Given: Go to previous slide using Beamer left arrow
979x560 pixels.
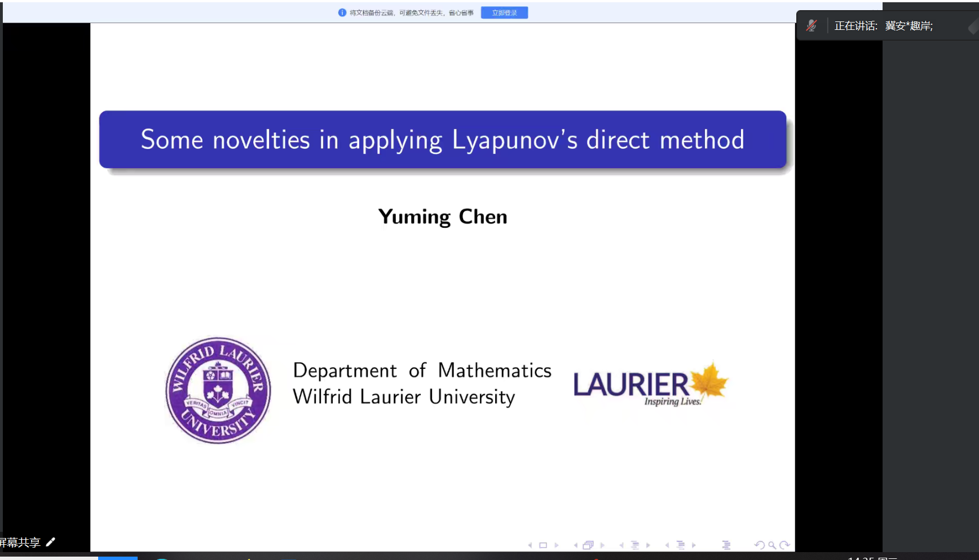Looking at the screenshot, I should (x=530, y=545).
